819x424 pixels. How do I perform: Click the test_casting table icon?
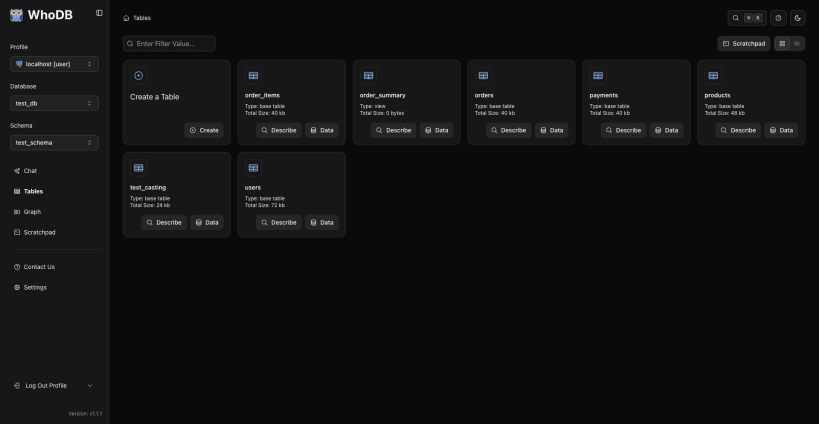138,168
